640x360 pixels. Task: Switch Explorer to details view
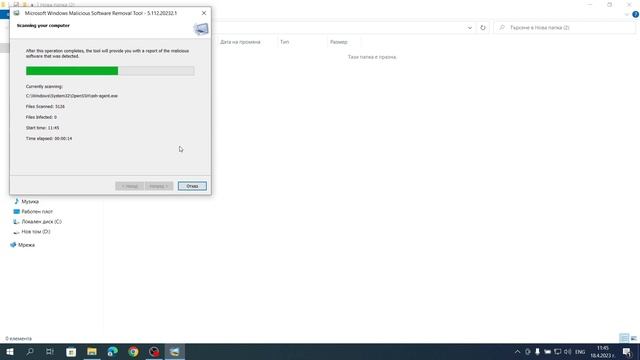624,338
